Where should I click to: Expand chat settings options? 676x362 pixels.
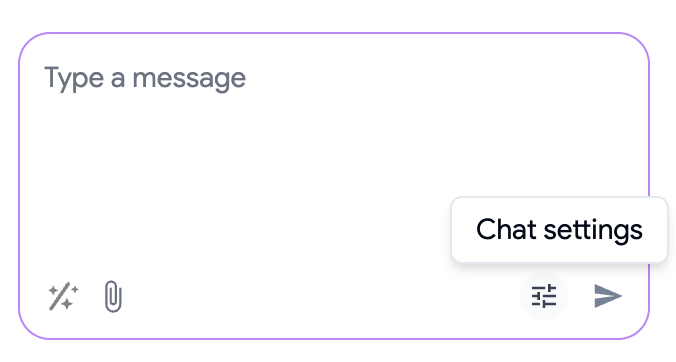(544, 296)
